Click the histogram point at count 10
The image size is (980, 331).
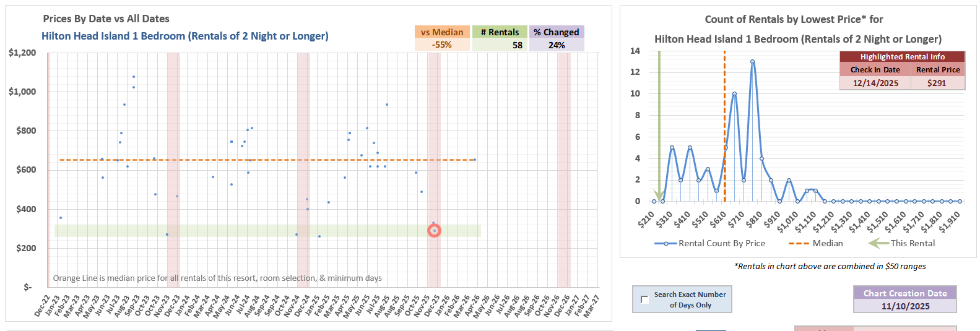tap(734, 94)
